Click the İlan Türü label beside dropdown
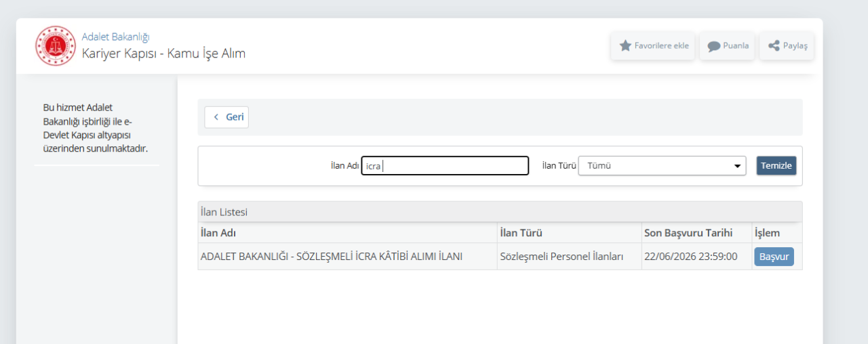Viewport: 868px width, 344px height. (559, 166)
